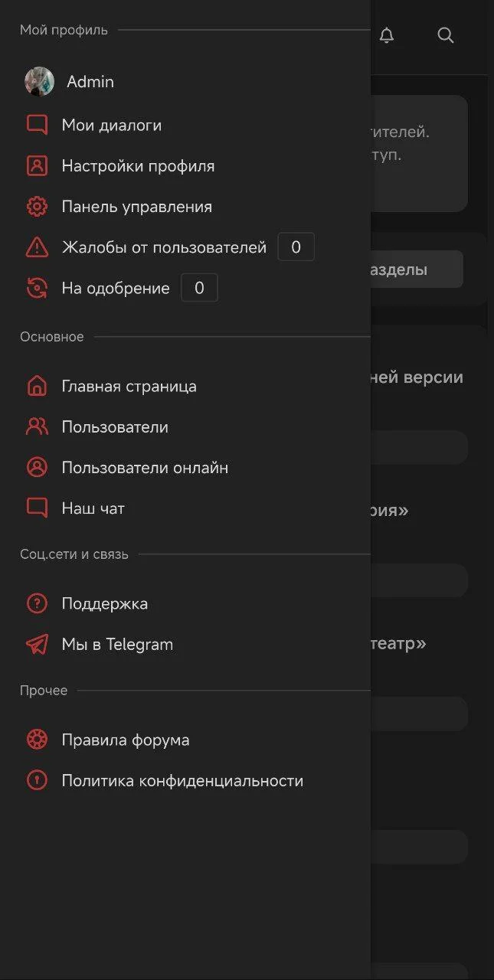Click the Admin avatar picture
Viewport: 494px width, 980px height.
tap(39, 82)
